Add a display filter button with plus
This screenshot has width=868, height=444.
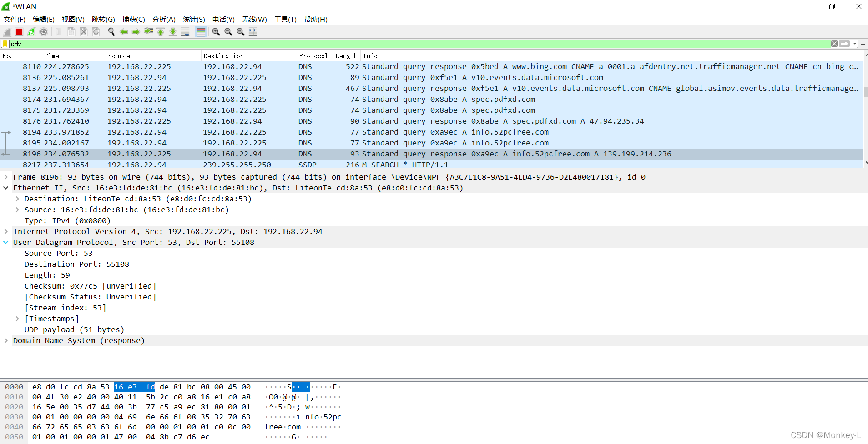tap(863, 44)
